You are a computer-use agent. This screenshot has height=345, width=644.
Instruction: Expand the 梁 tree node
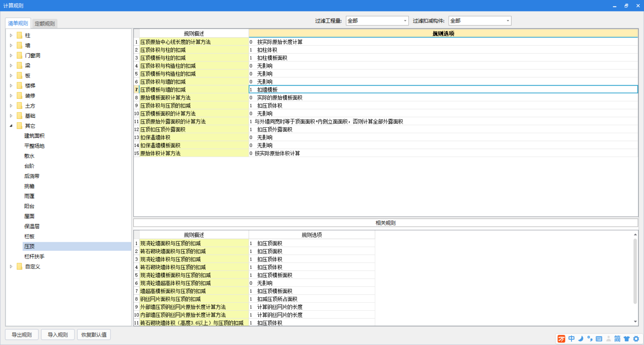pyautogui.click(x=11, y=66)
